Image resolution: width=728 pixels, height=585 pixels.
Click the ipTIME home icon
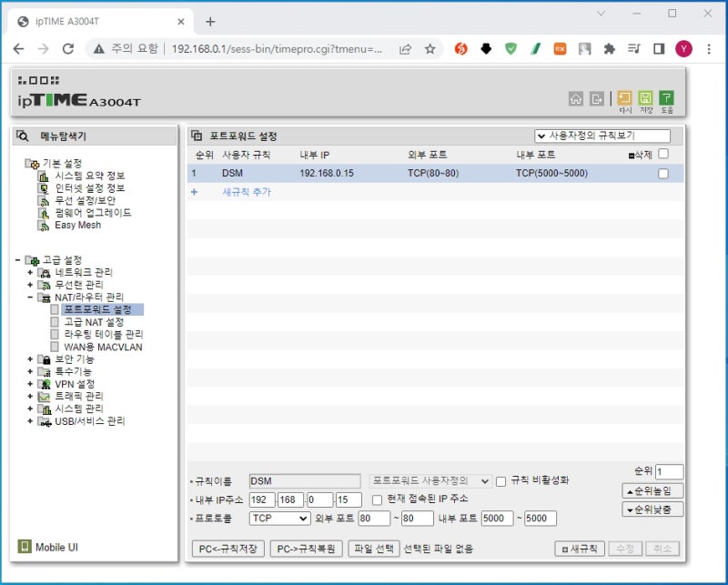575,98
